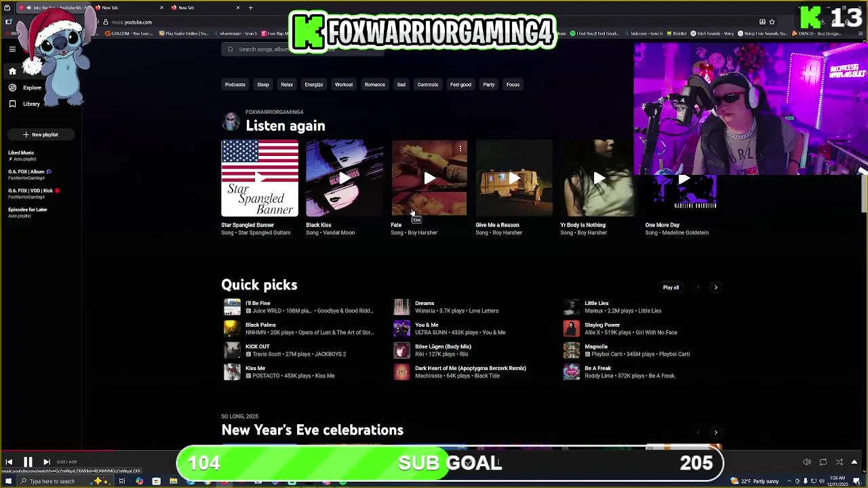Click the search songs input field
The width and height of the screenshot is (868, 488).
tap(302, 49)
